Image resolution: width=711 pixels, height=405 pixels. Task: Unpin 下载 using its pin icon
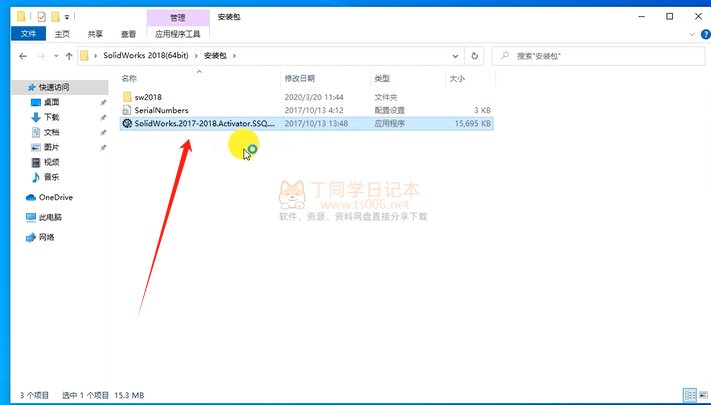coord(103,118)
